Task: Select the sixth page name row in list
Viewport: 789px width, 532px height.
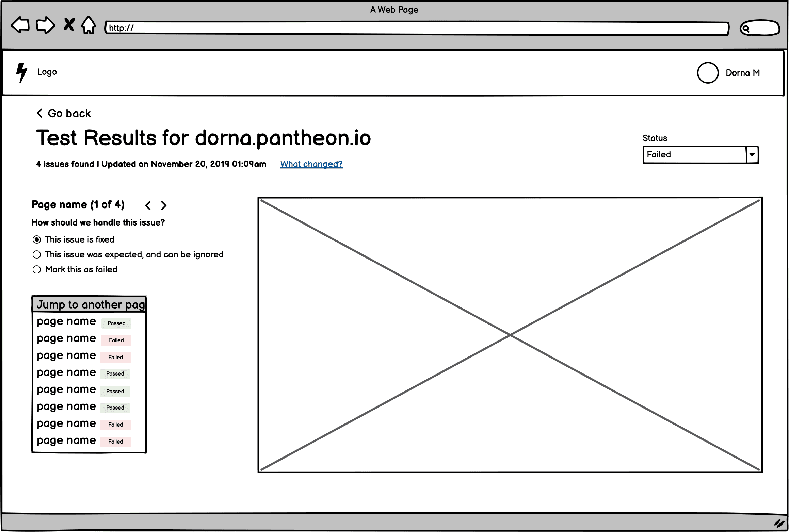Action: coord(89,406)
